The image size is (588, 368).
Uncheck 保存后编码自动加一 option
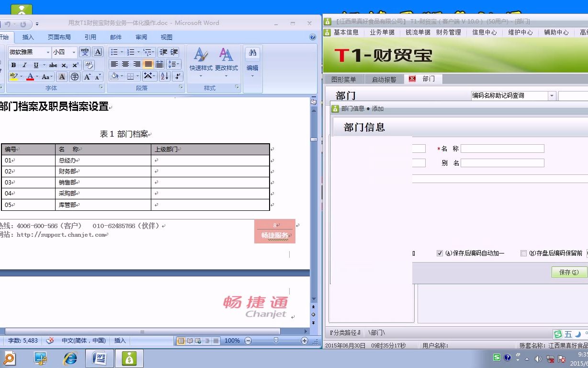point(440,253)
